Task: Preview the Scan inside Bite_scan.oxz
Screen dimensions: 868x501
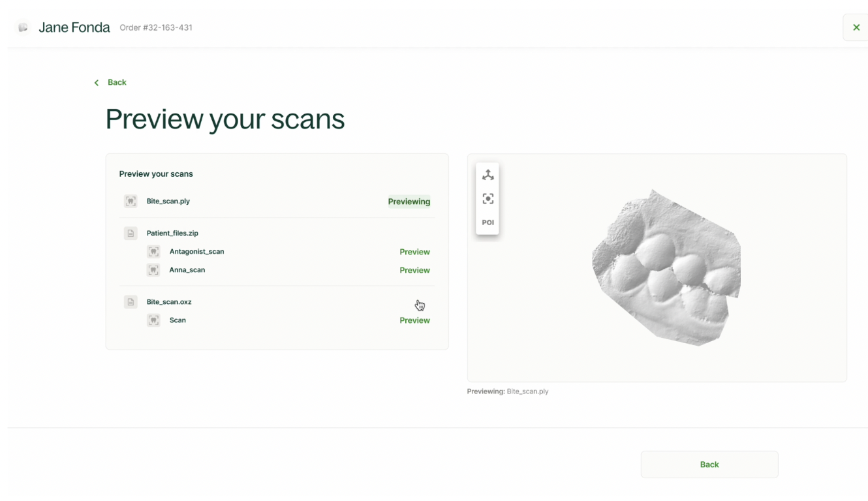Action: click(414, 320)
